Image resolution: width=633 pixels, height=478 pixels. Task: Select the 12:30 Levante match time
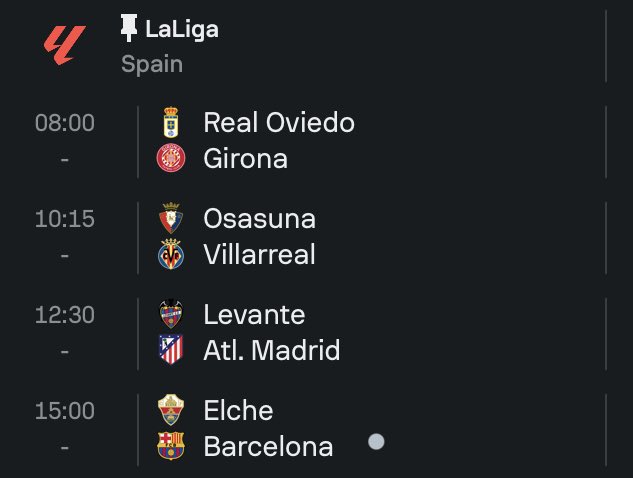click(65, 314)
